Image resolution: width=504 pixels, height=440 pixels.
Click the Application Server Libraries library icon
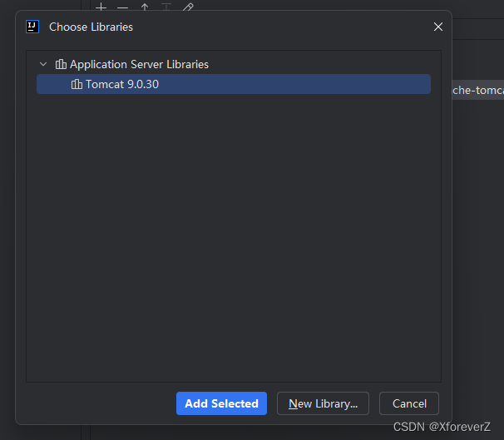61,64
